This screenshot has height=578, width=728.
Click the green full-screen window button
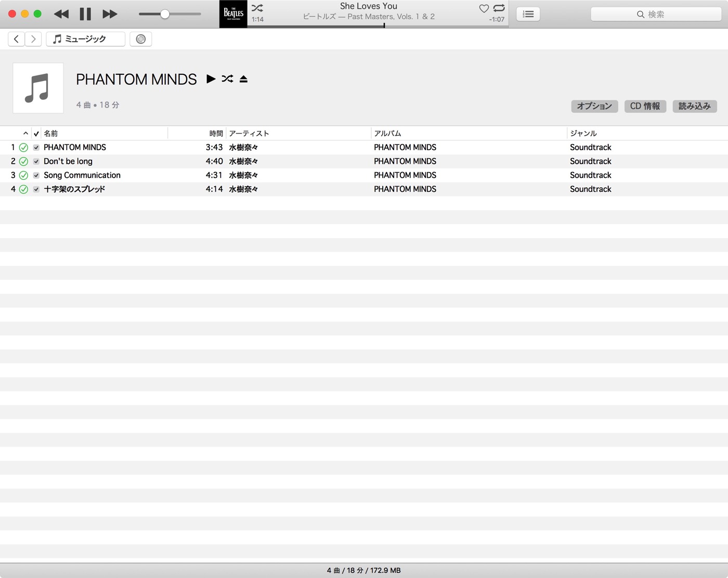click(x=37, y=14)
